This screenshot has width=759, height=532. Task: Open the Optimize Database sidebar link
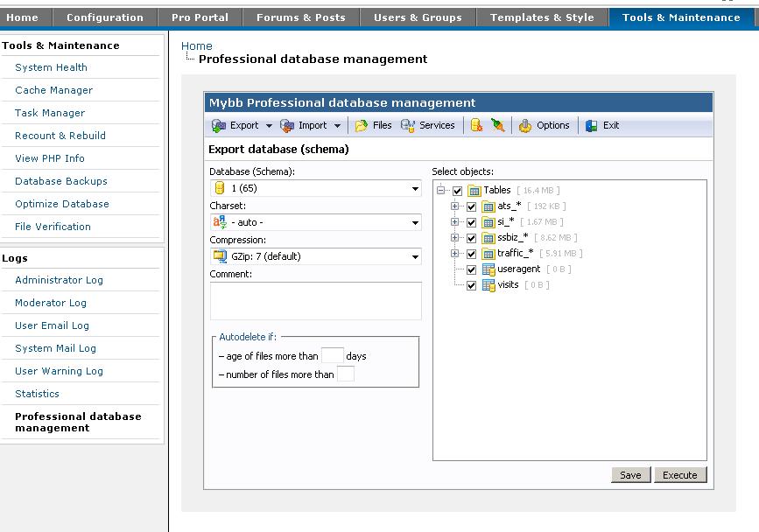pyautogui.click(x=62, y=204)
